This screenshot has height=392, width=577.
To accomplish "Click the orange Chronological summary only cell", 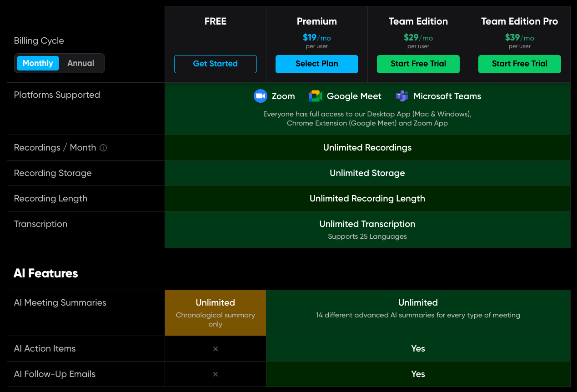I will (216, 313).
